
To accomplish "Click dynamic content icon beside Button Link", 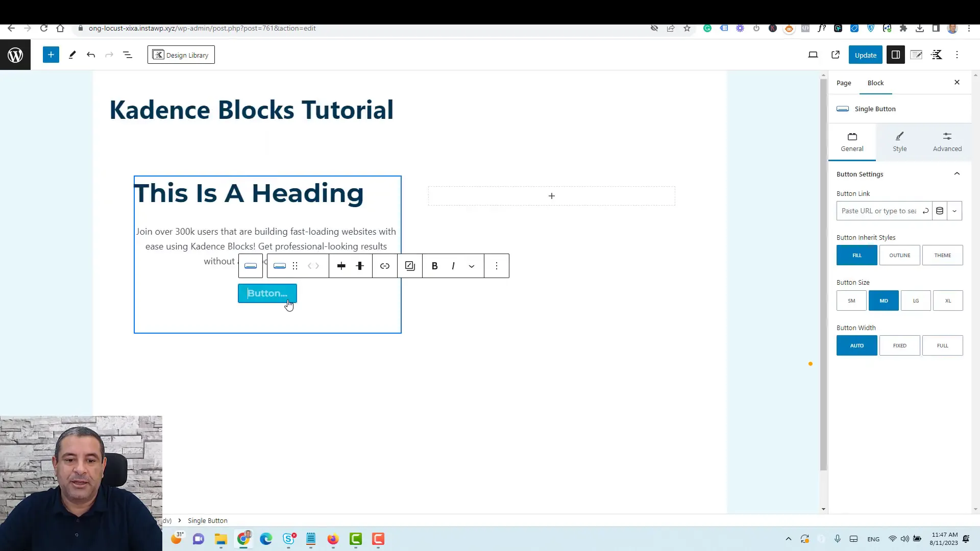I will point(940,211).
